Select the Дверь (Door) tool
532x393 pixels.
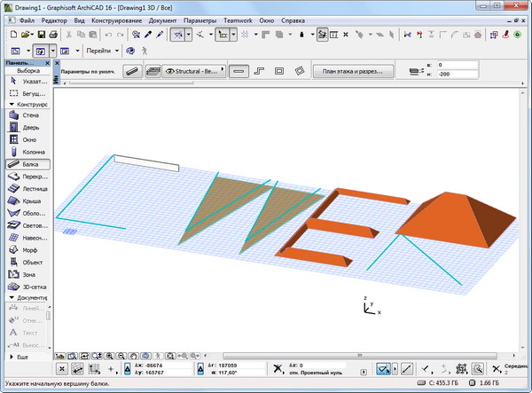point(26,128)
